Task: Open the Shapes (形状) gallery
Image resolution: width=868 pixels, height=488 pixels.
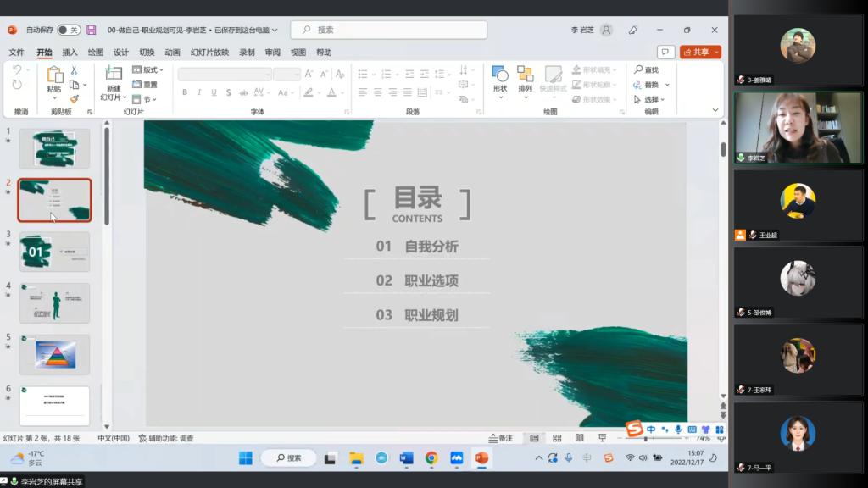Action: [x=500, y=79]
